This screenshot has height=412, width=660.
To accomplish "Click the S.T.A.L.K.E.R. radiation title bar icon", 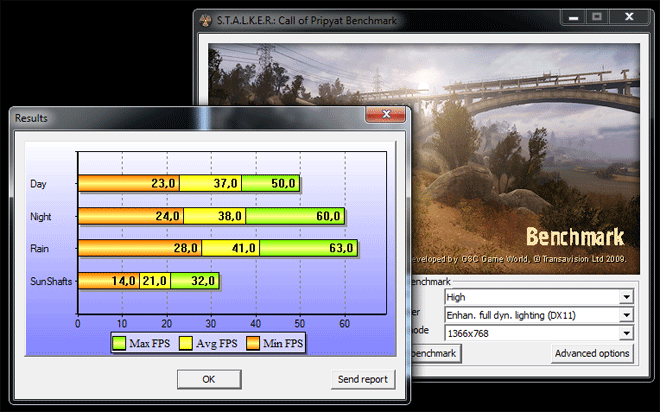I will 205,21.
